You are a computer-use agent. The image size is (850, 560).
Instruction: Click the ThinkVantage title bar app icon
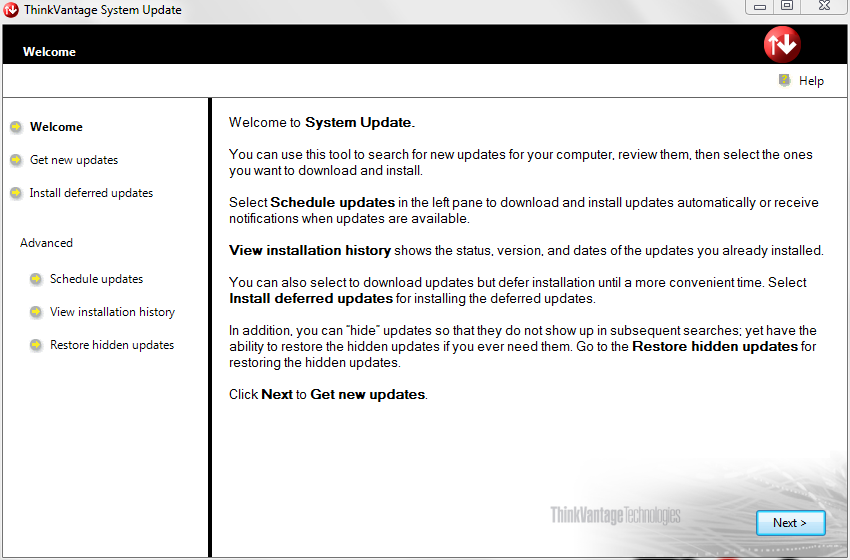coord(11,10)
